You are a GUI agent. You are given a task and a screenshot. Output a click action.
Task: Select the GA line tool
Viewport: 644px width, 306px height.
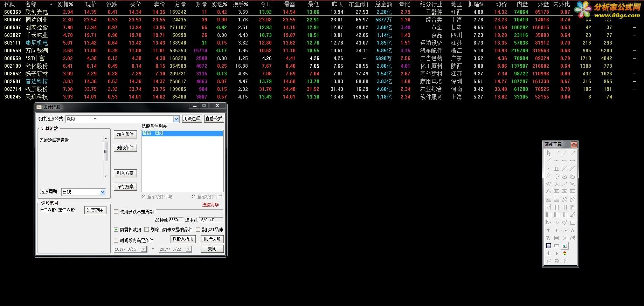pos(564,192)
